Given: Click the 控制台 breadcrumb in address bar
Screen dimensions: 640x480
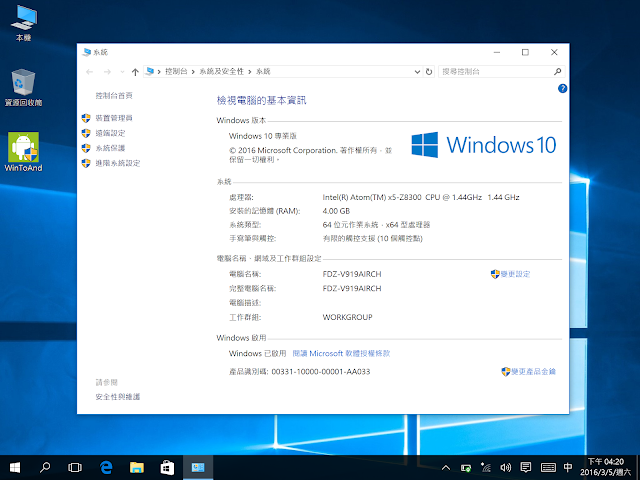Looking at the screenshot, I should [176, 71].
